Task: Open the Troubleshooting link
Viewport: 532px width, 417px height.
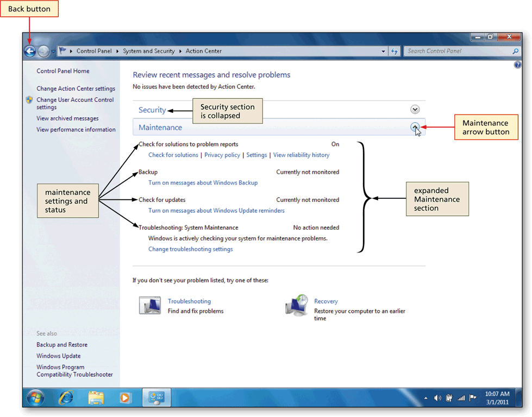Action: (189, 301)
